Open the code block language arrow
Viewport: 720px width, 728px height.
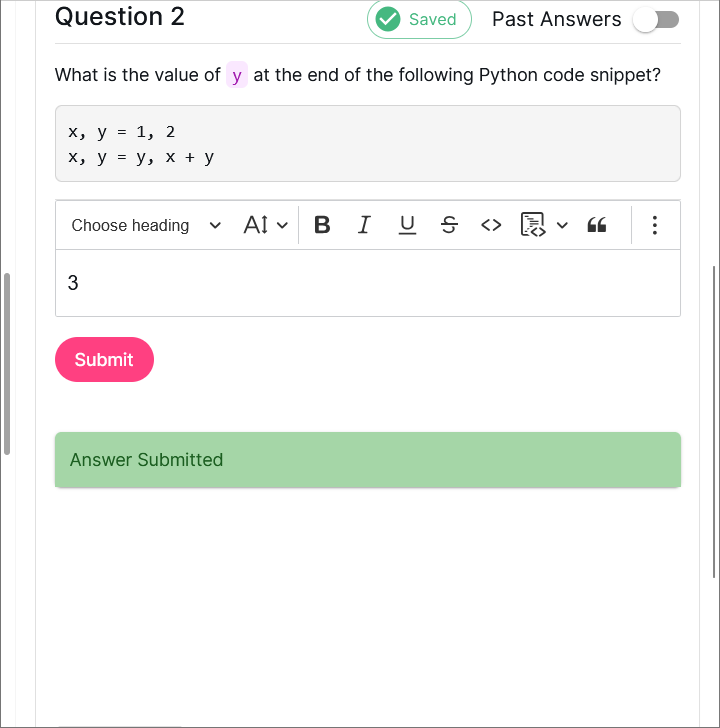pyautogui.click(x=562, y=225)
